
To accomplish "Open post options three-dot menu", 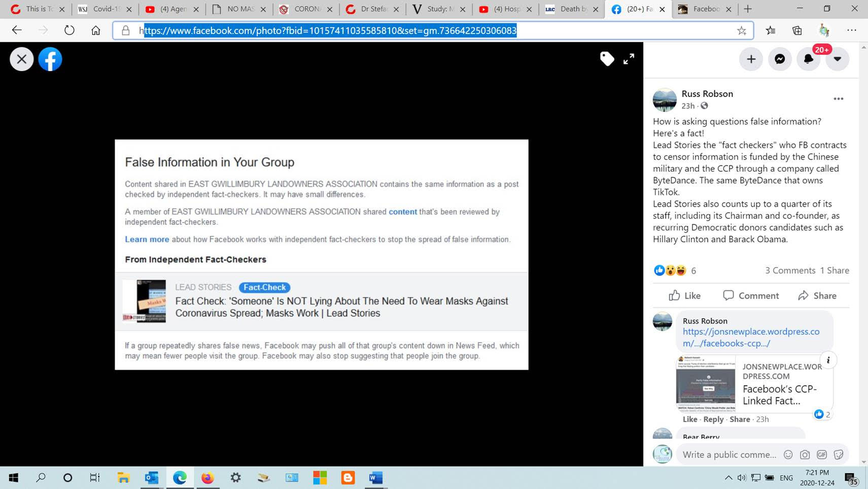I will click(838, 99).
